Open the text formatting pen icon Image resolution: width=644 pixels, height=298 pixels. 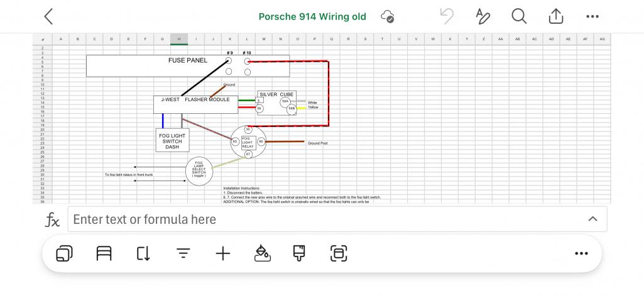(483, 16)
